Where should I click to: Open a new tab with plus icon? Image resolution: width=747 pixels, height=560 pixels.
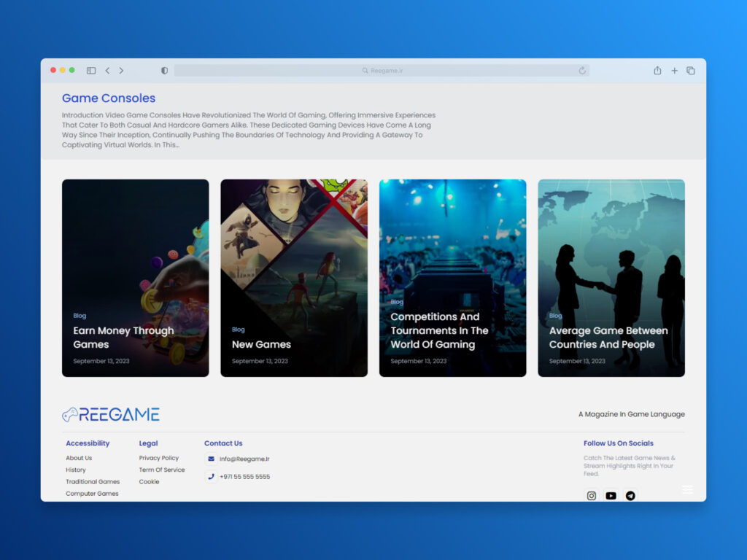click(674, 71)
